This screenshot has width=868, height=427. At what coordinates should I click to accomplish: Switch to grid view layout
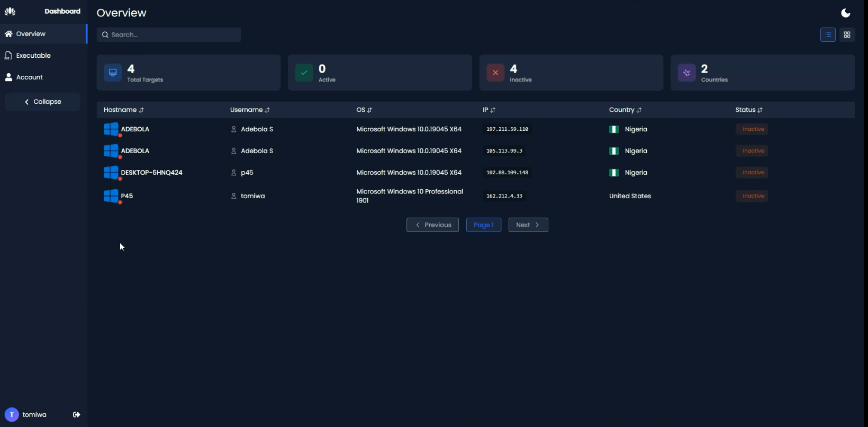pos(847,35)
